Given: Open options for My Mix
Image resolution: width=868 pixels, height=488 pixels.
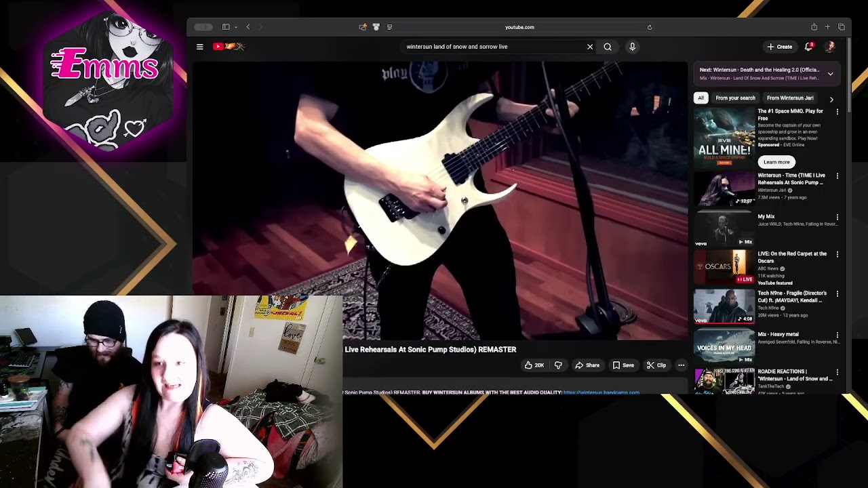Looking at the screenshot, I should coord(837,218).
